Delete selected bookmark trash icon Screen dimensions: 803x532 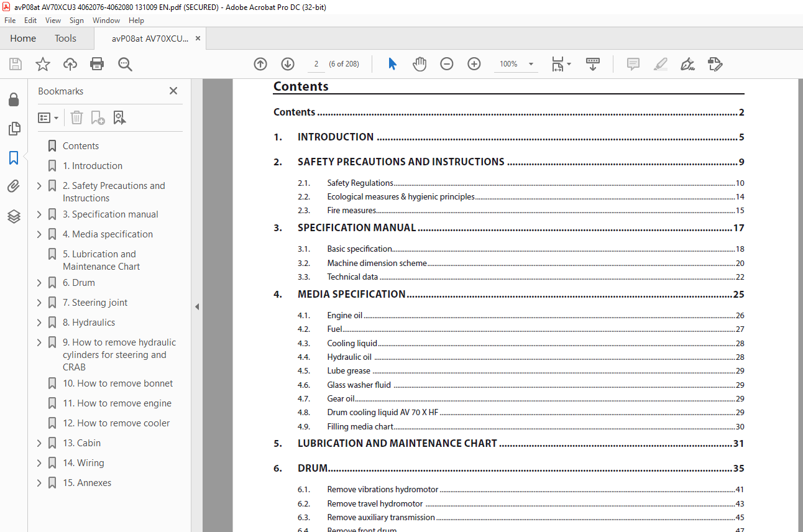tap(76, 117)
